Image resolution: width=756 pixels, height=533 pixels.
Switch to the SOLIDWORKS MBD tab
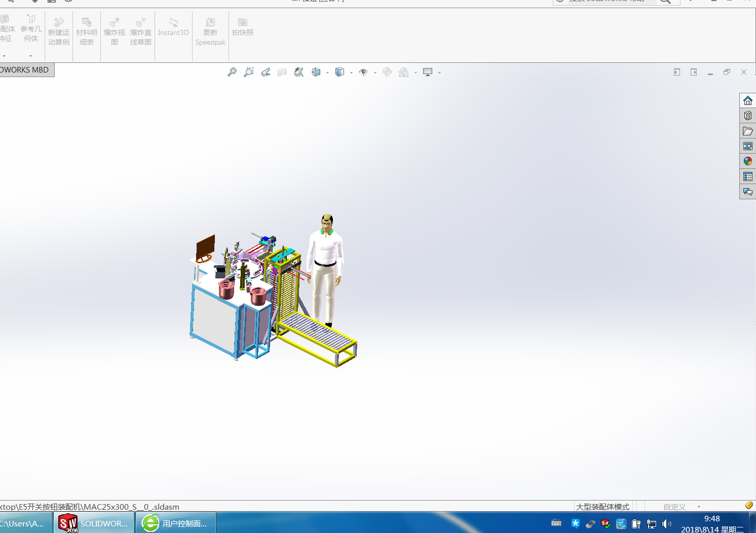pyautogui.click(x=26, y=70)
